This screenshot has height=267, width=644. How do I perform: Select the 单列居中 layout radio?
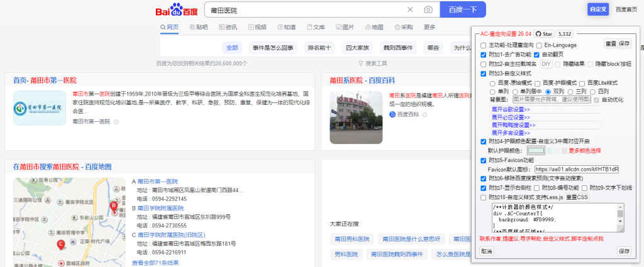[515, 92]
